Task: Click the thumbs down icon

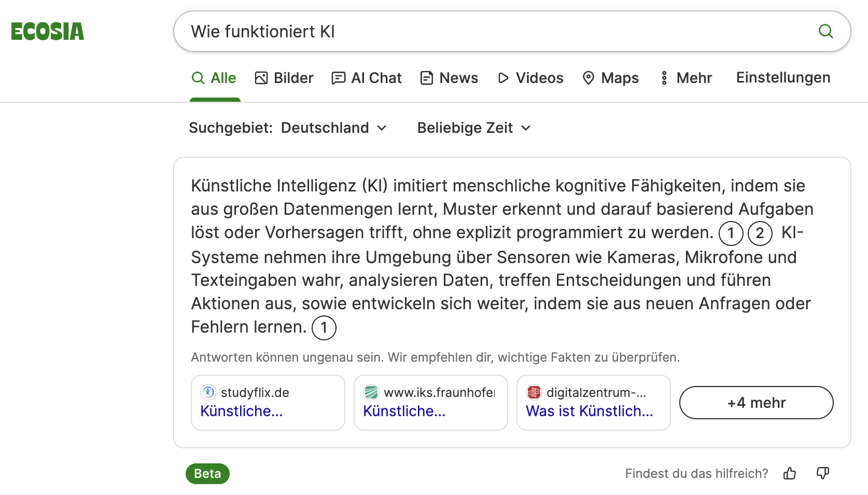Action: click(823, 473)
